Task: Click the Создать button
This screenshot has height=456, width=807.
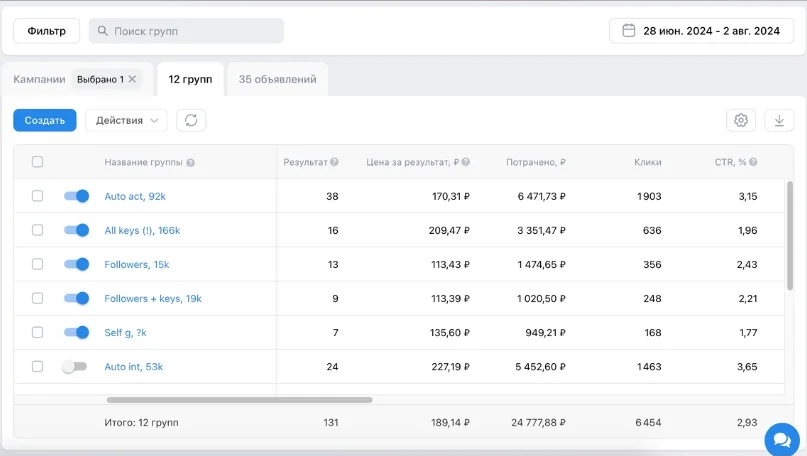Action: tap(45, 120)
